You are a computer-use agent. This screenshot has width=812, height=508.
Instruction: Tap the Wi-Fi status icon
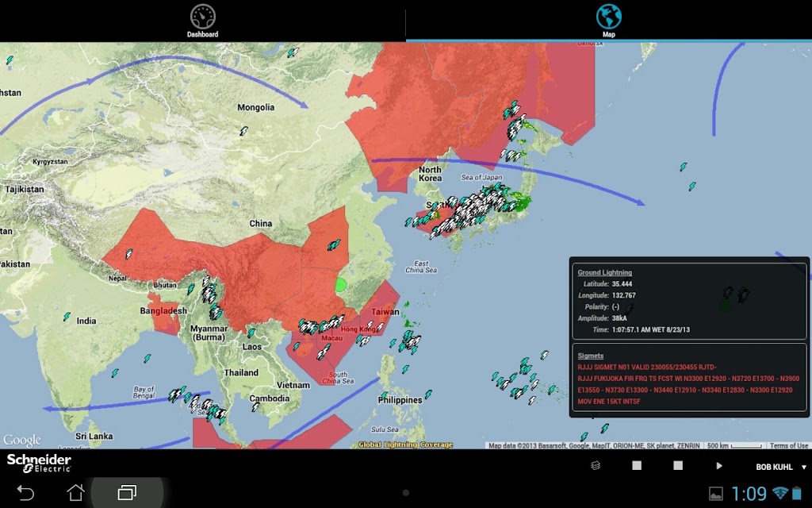pyautogui.click(x=780, y=493)
